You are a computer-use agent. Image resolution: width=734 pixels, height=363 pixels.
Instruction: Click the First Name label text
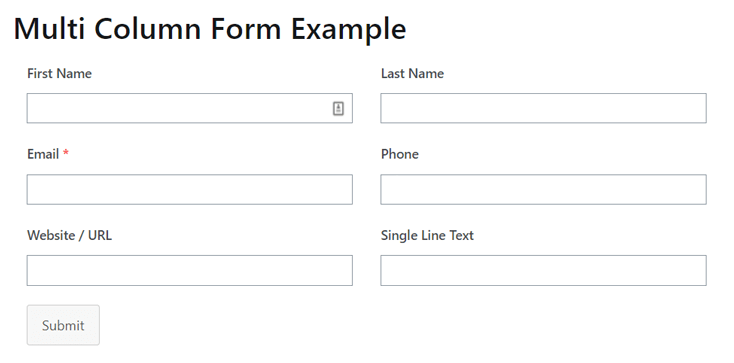tap(59, 74)
